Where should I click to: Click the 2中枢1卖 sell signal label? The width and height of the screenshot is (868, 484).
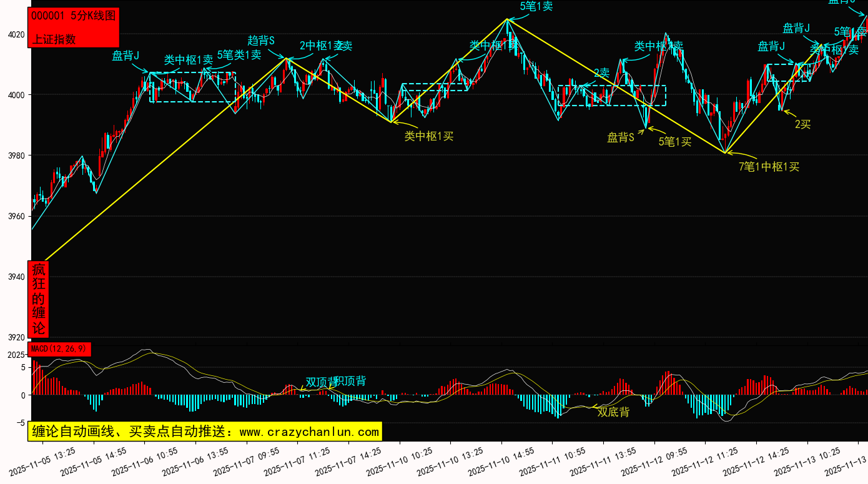(325, 46)
